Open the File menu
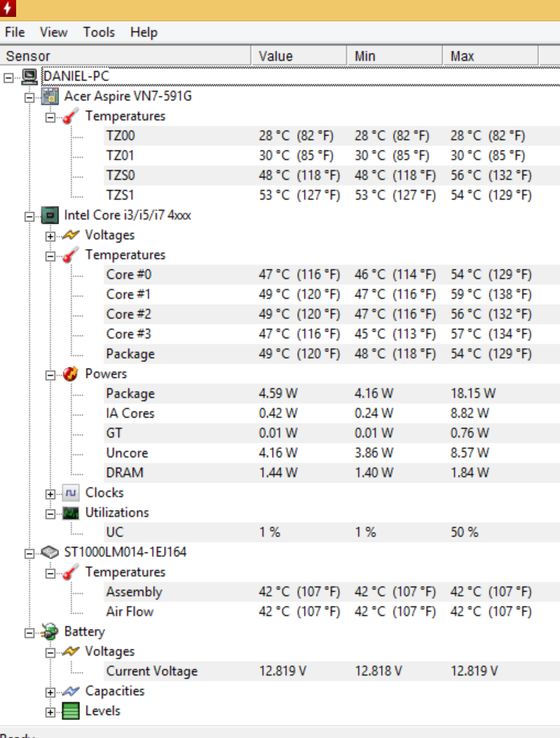This screenshot has height=738, width=560. 15,32
